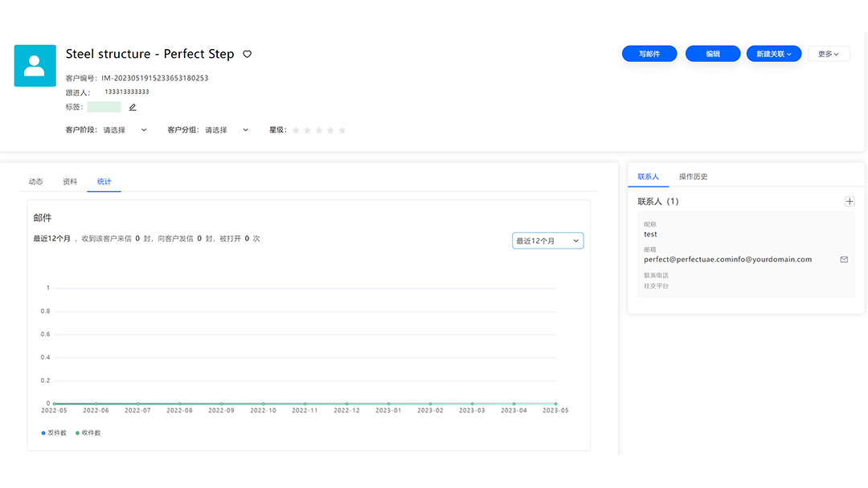Image resolution: width=868 pixels, height=488 pixels.
Task: Open the 最近12个月 period dropdown
Action: coord(547,241)
